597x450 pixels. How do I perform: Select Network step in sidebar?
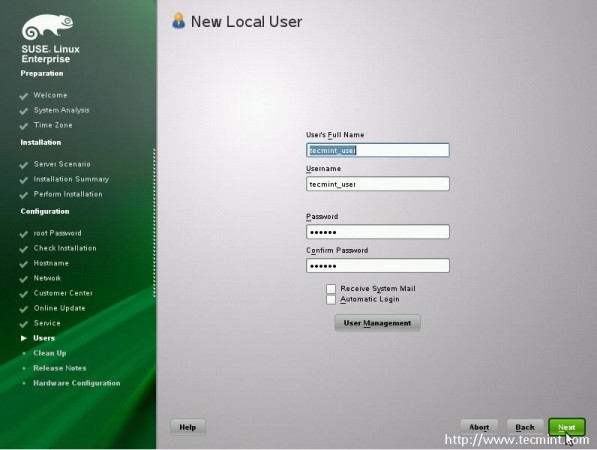47,278
